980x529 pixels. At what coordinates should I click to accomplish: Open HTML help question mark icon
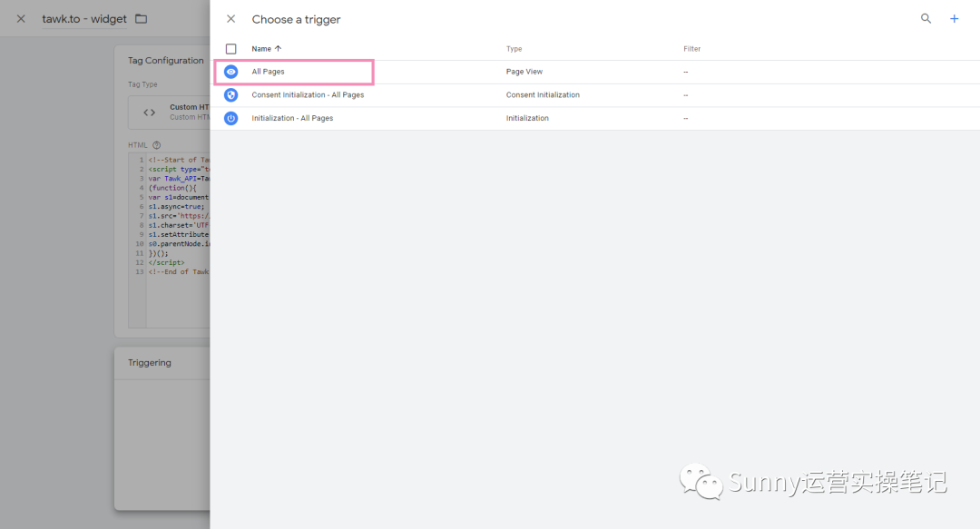pos(157,145)
